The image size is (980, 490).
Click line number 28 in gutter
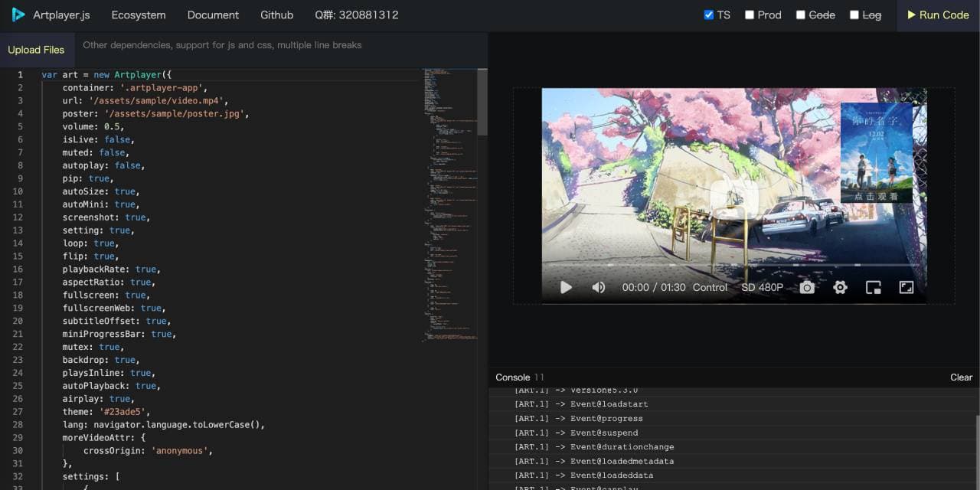click(x=18, y=425)
